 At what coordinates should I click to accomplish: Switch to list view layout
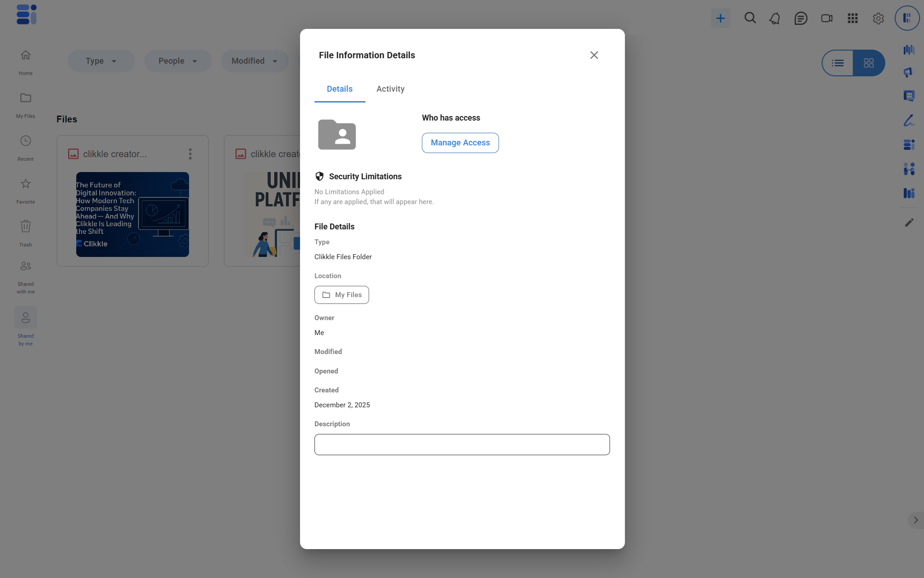click(x=838, y=63)
